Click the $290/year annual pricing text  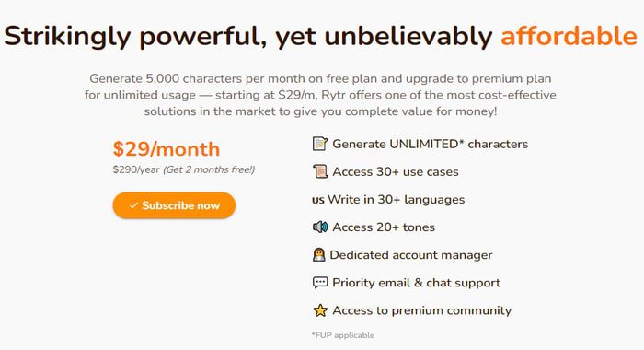(x=136, y=169)
